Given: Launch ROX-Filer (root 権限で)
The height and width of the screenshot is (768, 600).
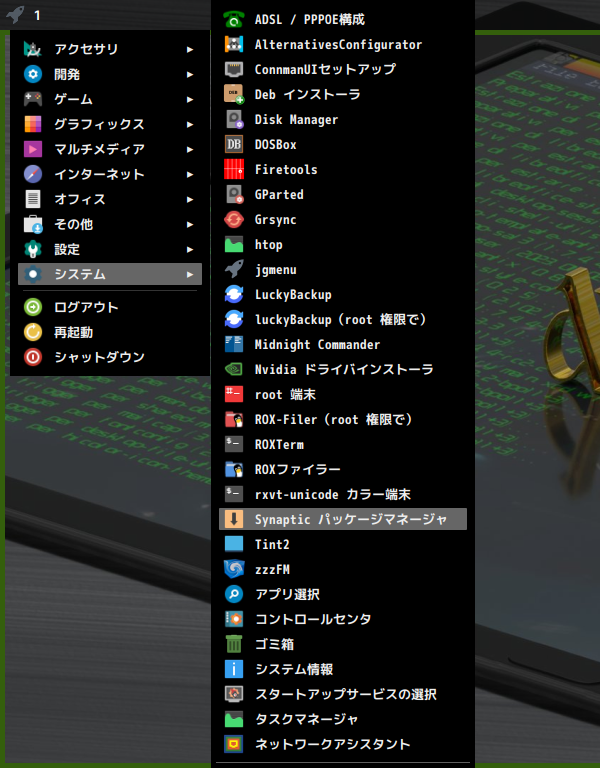Looking at the screenshot, I should tap(343, 419).
